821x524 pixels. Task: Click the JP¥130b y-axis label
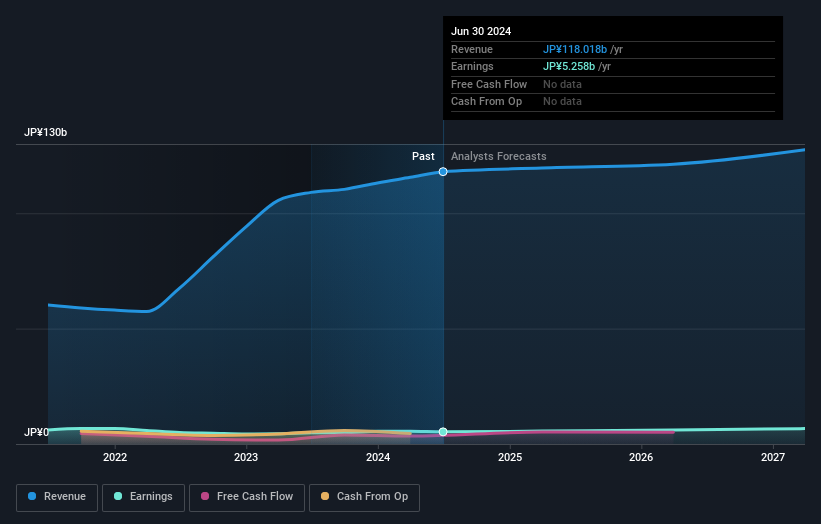pyautogui.click(x=46, y=132)
